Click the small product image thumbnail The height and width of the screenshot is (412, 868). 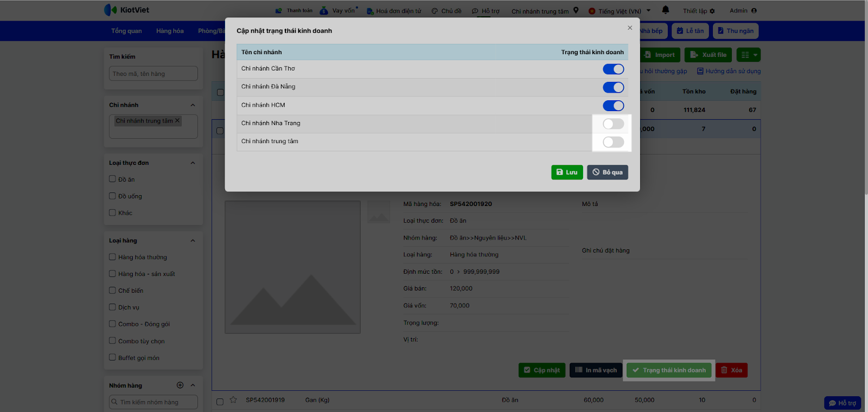379,212
